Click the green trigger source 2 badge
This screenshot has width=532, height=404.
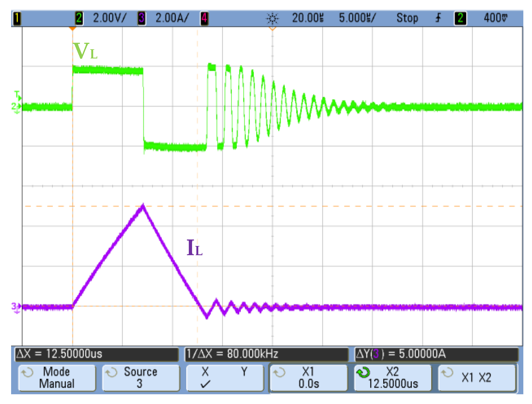[460, 18]
